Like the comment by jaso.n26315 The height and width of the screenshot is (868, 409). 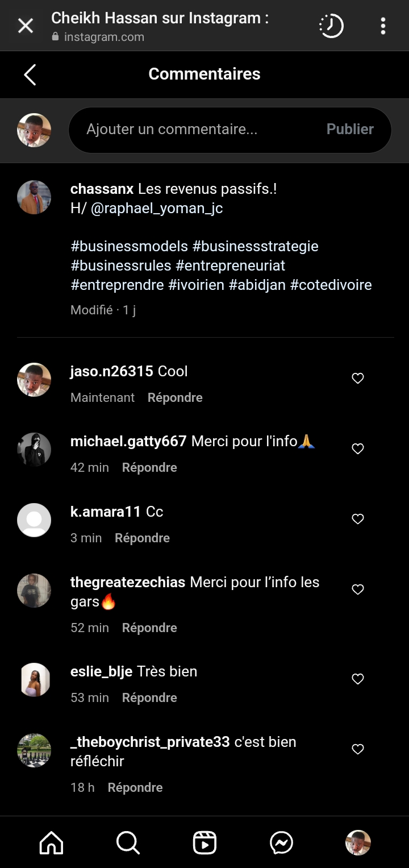point(358,379)
